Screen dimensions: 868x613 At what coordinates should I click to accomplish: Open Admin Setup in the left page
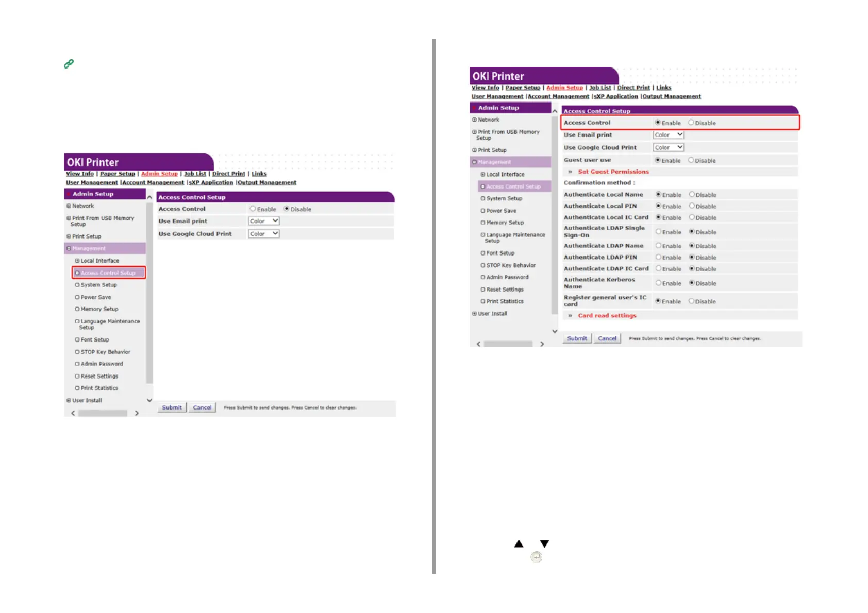point(159,174)
